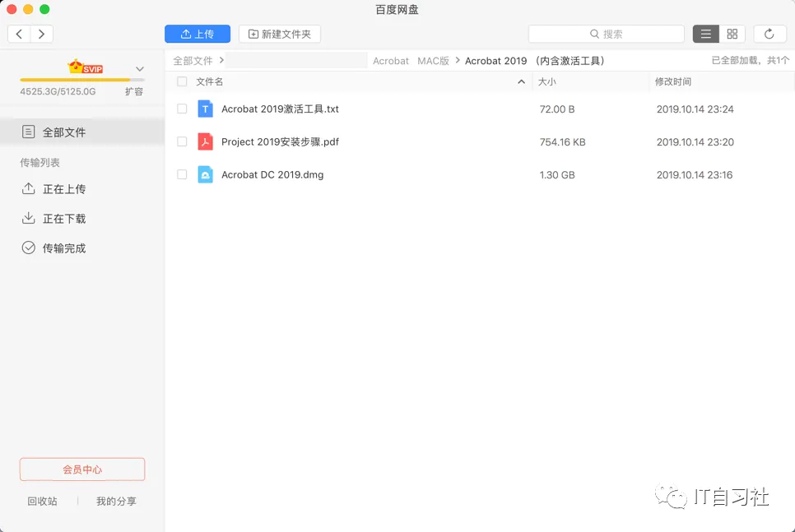Check the box for Acrobat DC 2019.dmg
The width and height of the screenshot is (795, 532).
[x=182, y=175]
